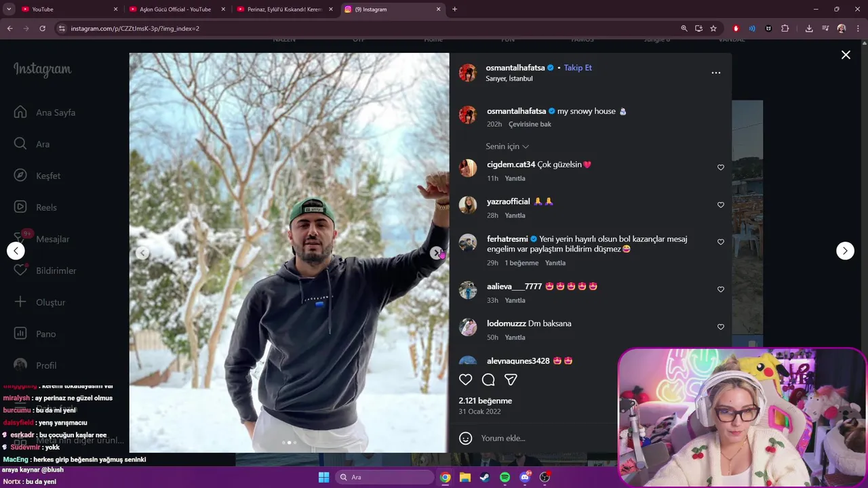
Task: Open the Sarıyer, İstanbul location link
Action: [509, 79]
